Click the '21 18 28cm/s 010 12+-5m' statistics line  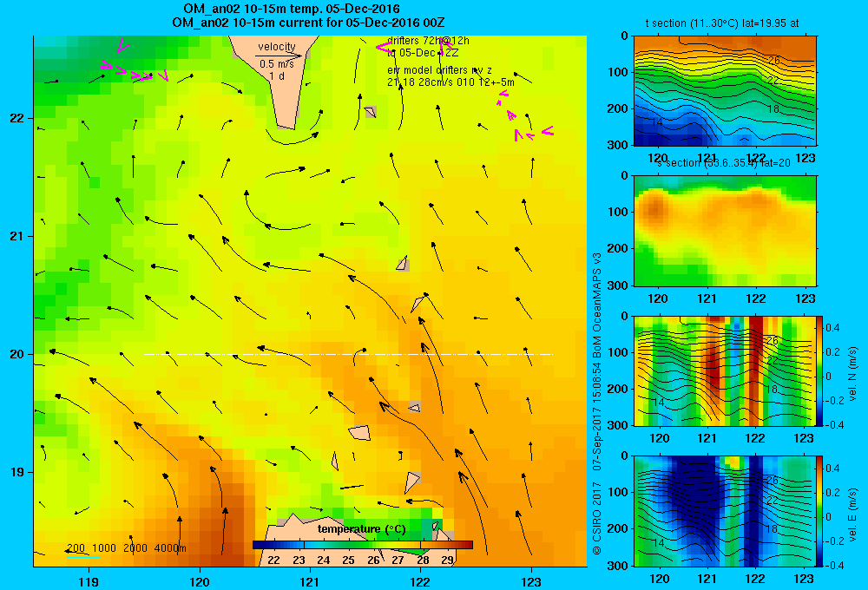click(x=450, y=82)
